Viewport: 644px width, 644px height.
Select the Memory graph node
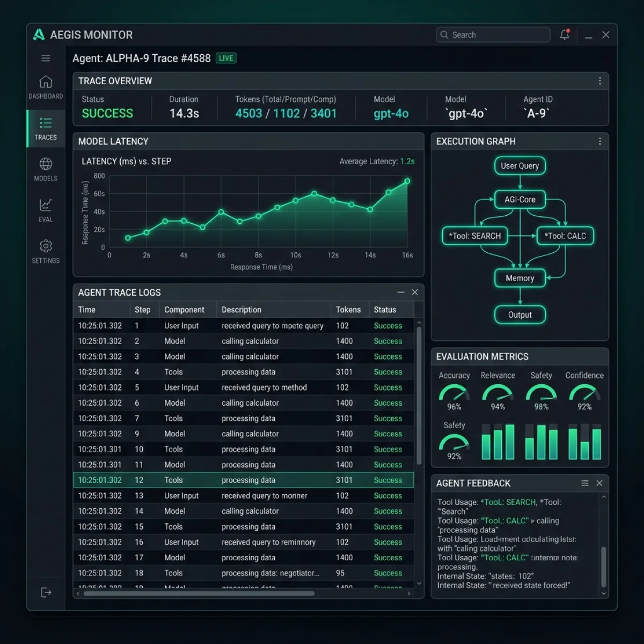click(x=520, y=278)
